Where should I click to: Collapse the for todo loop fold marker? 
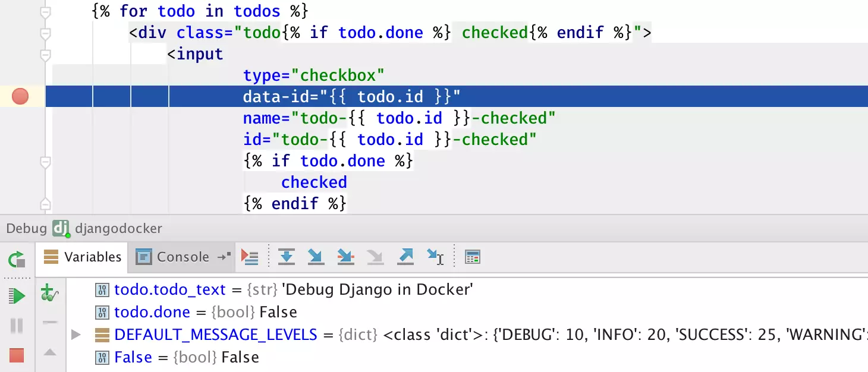click(45, 11)
